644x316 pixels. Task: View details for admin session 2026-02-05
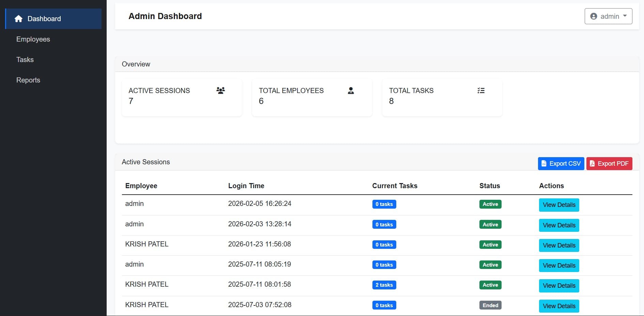pyautogui.click(x=559, y=205)
